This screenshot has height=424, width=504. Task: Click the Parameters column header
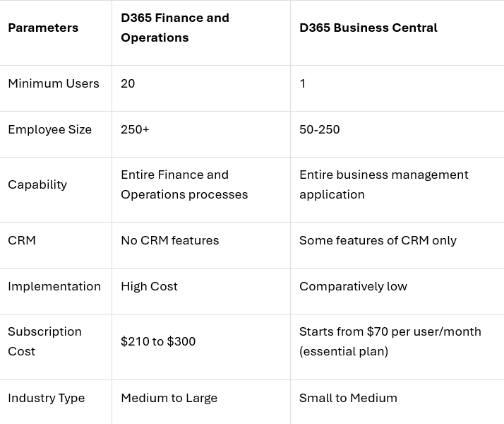point(43,28)
